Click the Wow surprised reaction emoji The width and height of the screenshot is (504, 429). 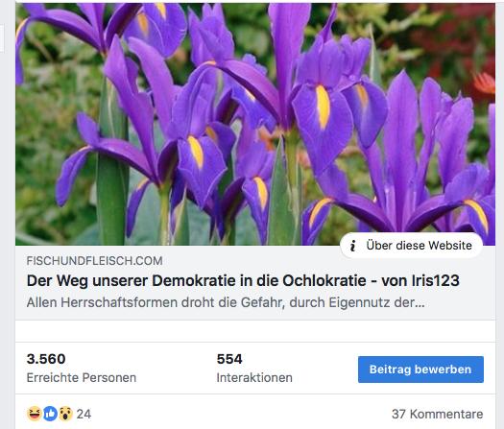(x=65, y=414)
